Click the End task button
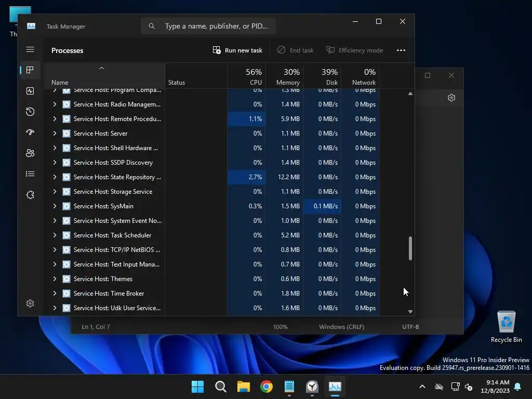 295,50
